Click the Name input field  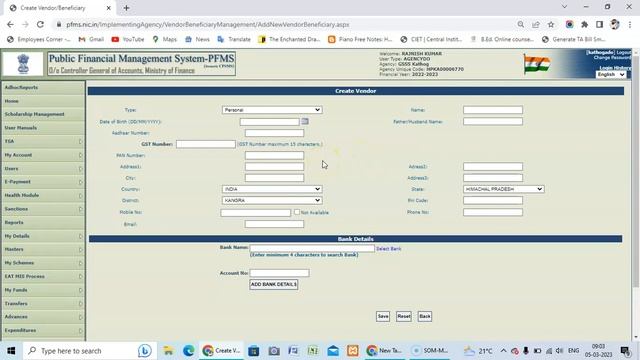[493, 110]
